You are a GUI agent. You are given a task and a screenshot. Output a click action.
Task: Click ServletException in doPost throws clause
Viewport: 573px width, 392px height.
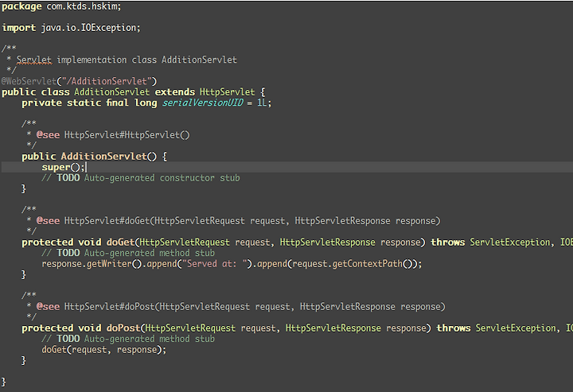click(515, 328)
